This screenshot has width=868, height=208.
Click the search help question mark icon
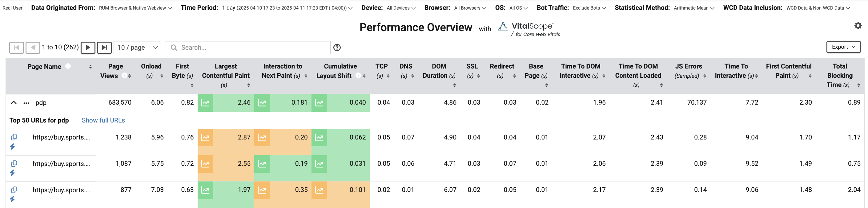pyautogui.click(x=337, y=48)
